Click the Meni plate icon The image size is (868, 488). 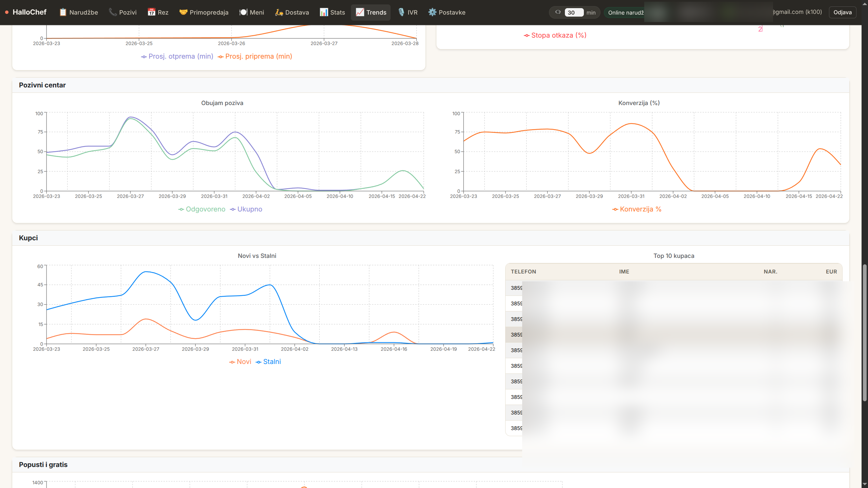[x=243, y=12]
